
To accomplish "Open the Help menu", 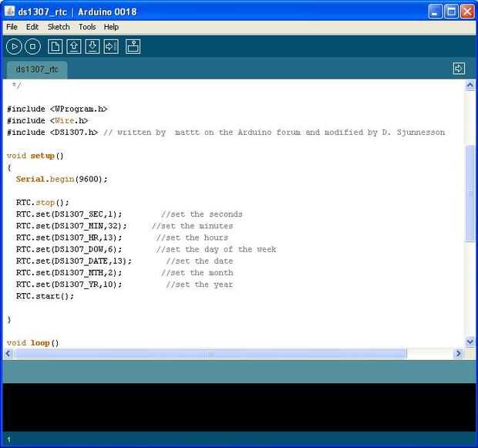I will tap(111, 27).
